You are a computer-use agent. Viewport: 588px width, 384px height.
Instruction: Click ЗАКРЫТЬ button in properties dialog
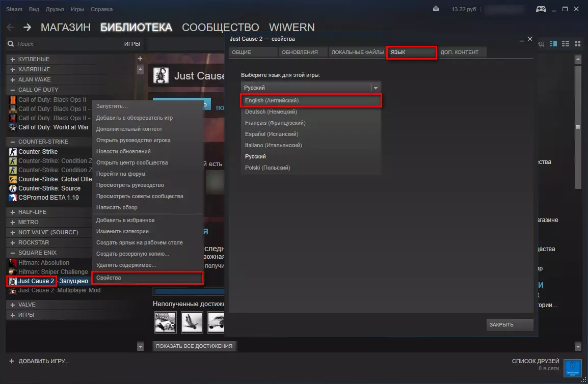tap(510, 325)
